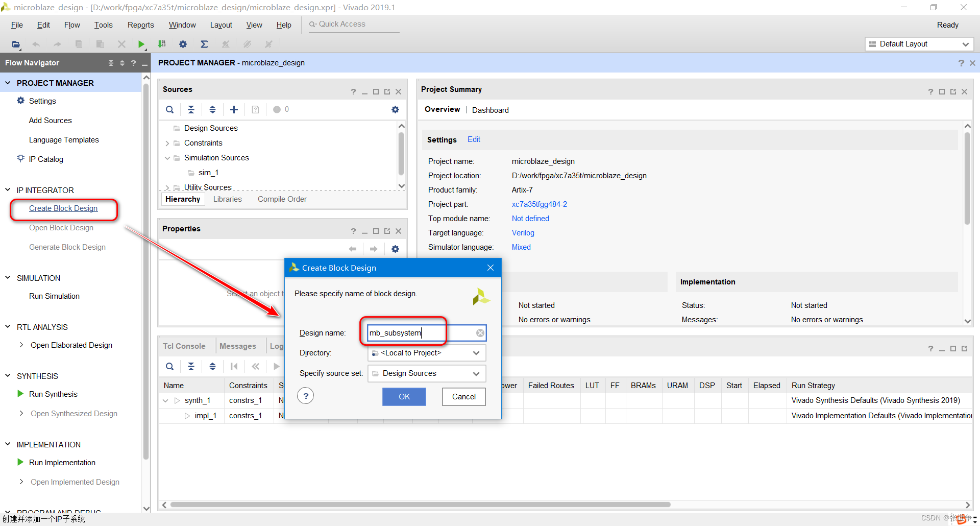Search in the Design Runs panel
The width and height of the screenshot is (980, 526).
[170, 366]
